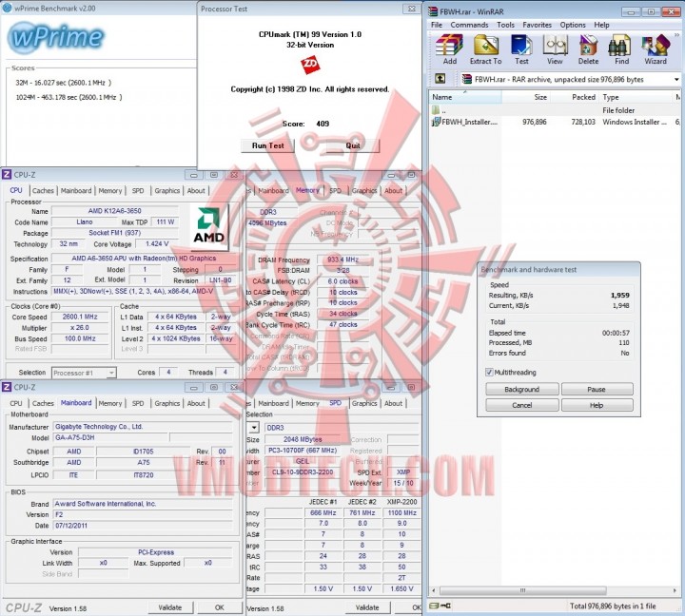Click the Gigabyte Technology manufacturer field
Screen dimensions: 685x616
tap(143, 427)
